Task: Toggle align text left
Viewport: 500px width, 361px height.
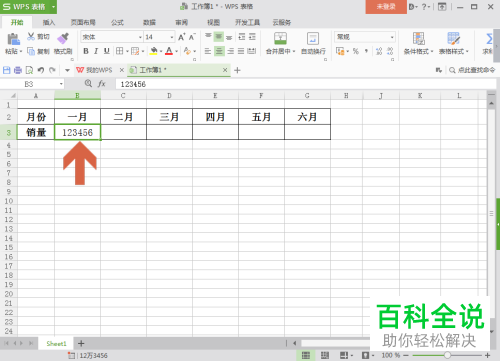Action: pyautogui.click(x=208, y=51)
